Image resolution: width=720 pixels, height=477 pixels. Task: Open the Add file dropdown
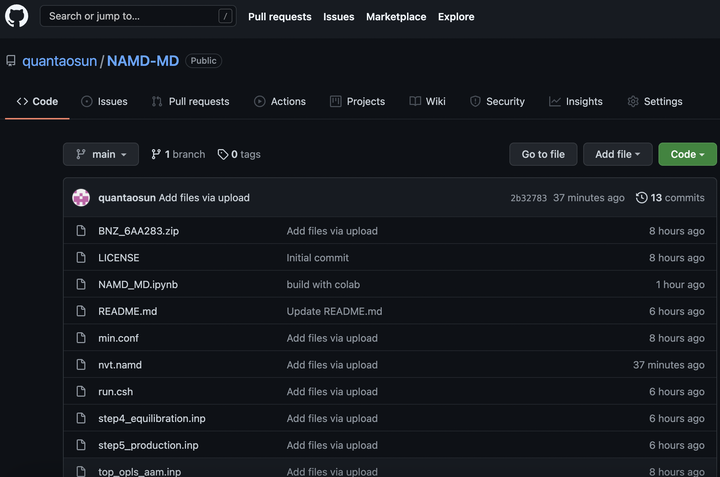pyautogui.click(x=618, y=155)
